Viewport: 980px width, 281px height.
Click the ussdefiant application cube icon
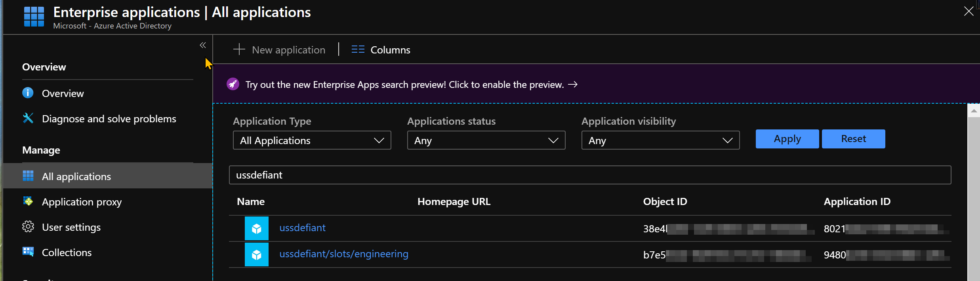click(257, 228)
